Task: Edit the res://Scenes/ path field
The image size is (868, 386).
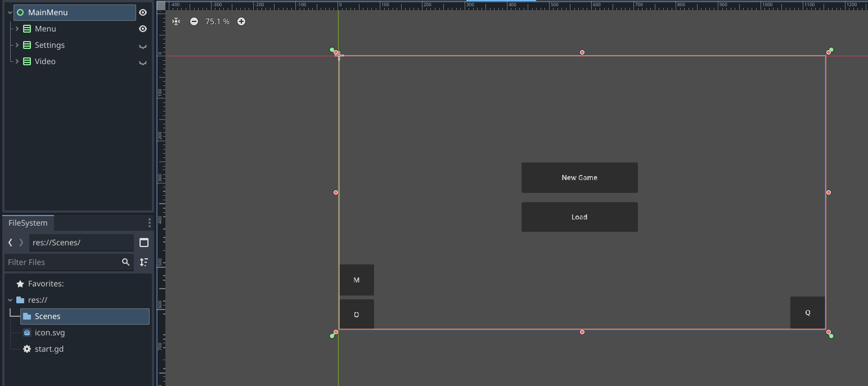Action: pos(81,243)
